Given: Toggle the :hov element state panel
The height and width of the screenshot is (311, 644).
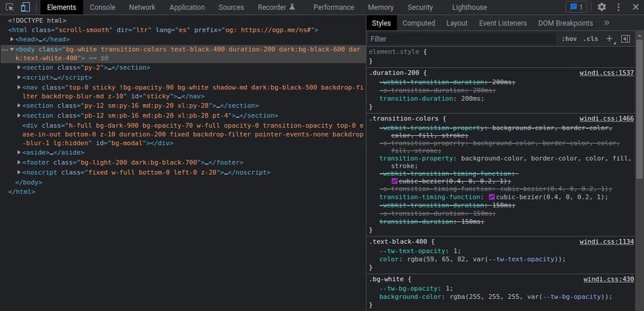Looking at the screenshot, I should (569, 39).
